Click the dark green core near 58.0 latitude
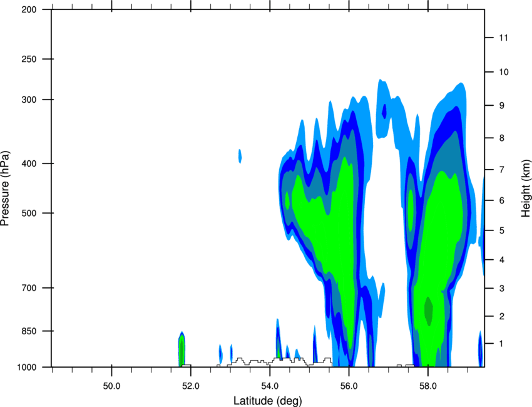 [x=429, y=311]
